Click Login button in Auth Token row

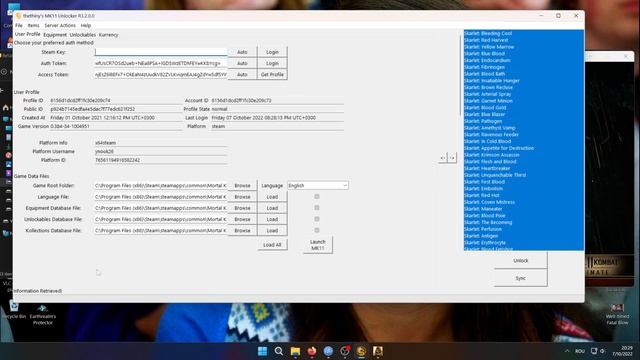(x=272, y=64)
